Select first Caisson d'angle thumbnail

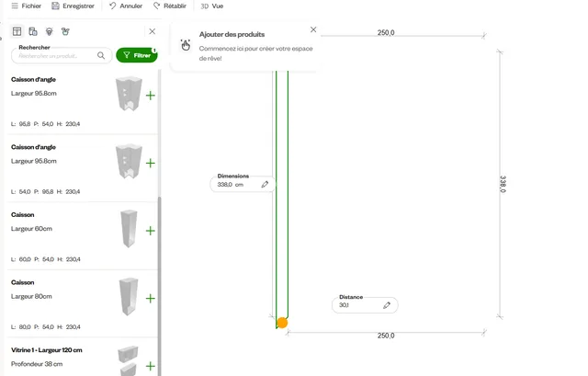coord(129,94)
